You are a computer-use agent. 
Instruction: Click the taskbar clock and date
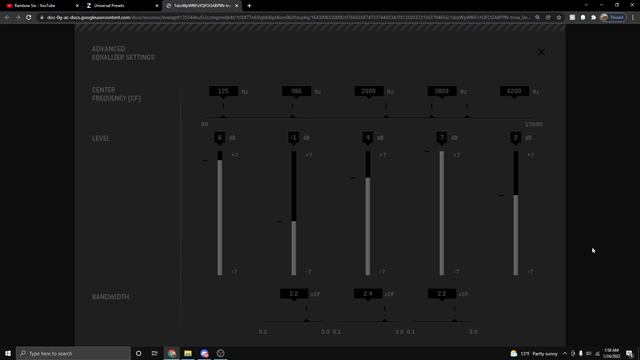point(612,353)
